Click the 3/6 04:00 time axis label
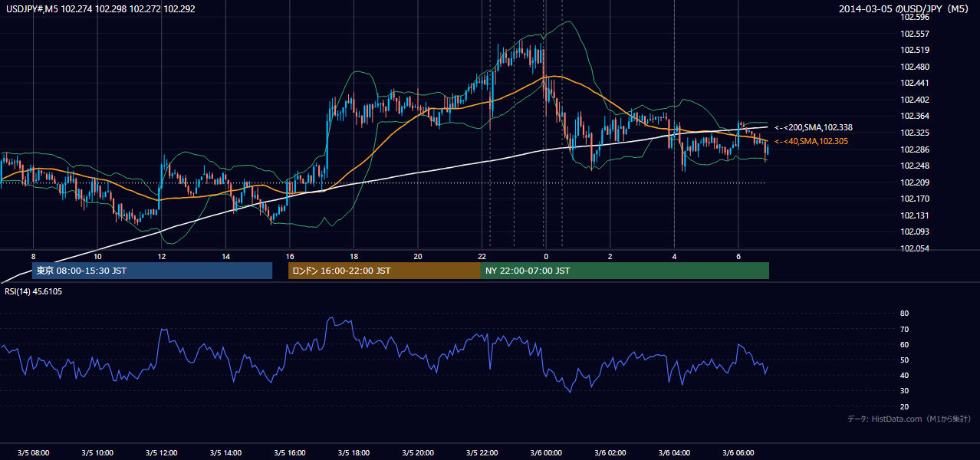Screen dimensions: 980x460 coord(674,453)
